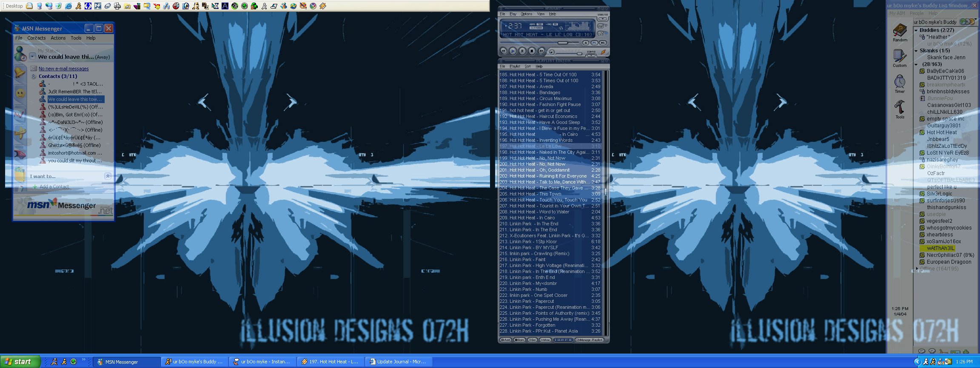Open MSN status dropdown arrow
The height and width of the screenshot is (368, 980).
[x=32, y=56]
